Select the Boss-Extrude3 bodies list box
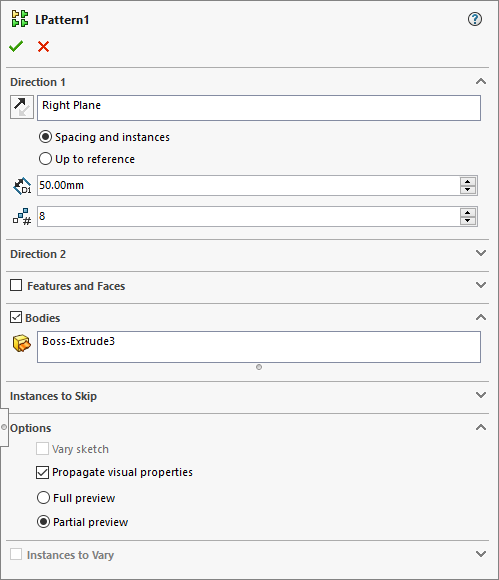This screenshot has width=499, height=580. pos(259,347)
